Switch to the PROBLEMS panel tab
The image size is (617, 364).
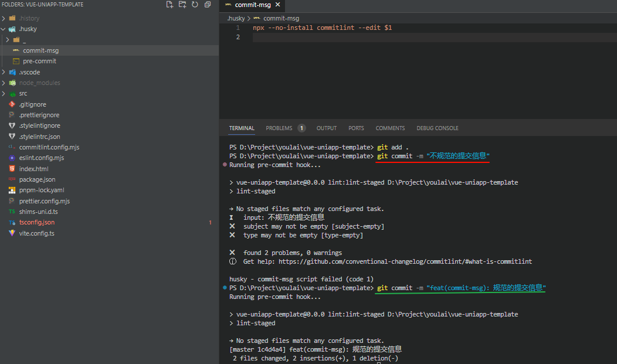[279, 128]
